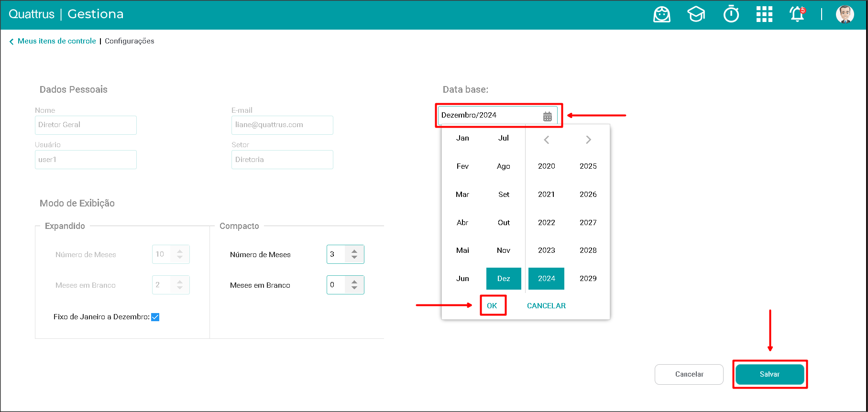Click the user profile avatar
The height and width of the screenshot is (412, 868).
pos(845,14)
